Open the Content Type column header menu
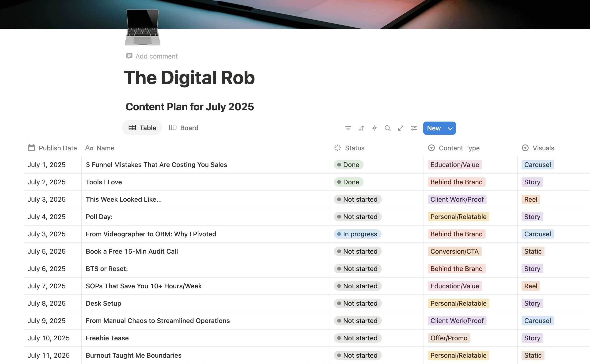The image size is (590, 364). (x=459, y=148)
